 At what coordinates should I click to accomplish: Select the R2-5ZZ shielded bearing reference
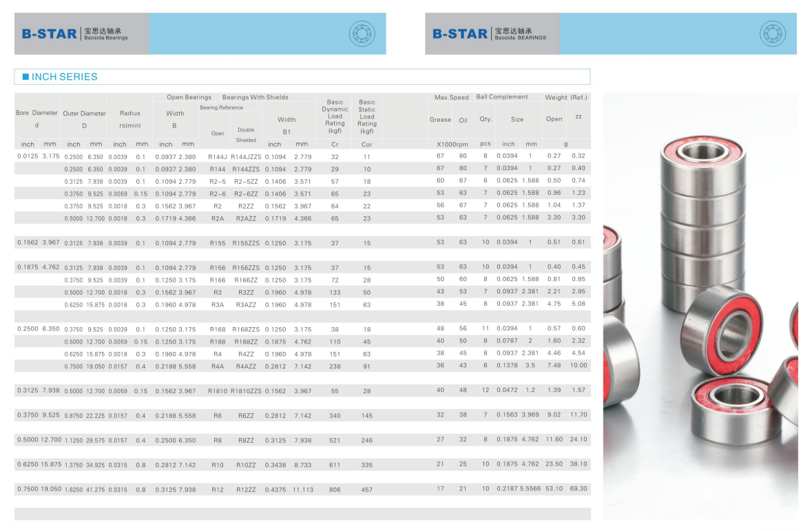click(x=246, y=181)
